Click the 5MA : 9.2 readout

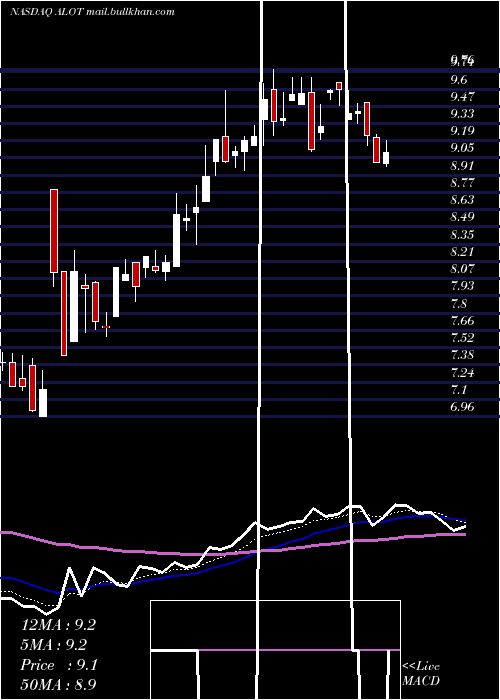pos(54,645)
